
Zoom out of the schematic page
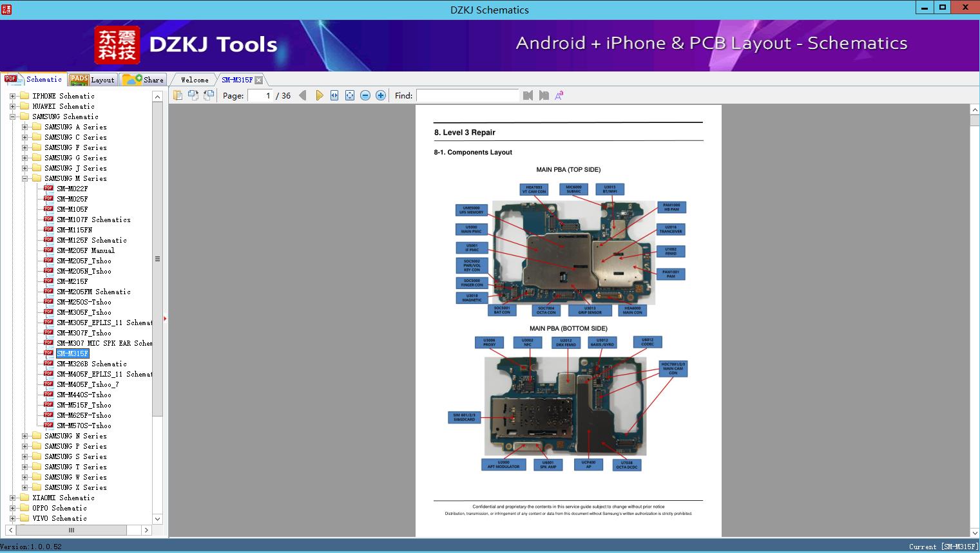(x=365, y=95)
